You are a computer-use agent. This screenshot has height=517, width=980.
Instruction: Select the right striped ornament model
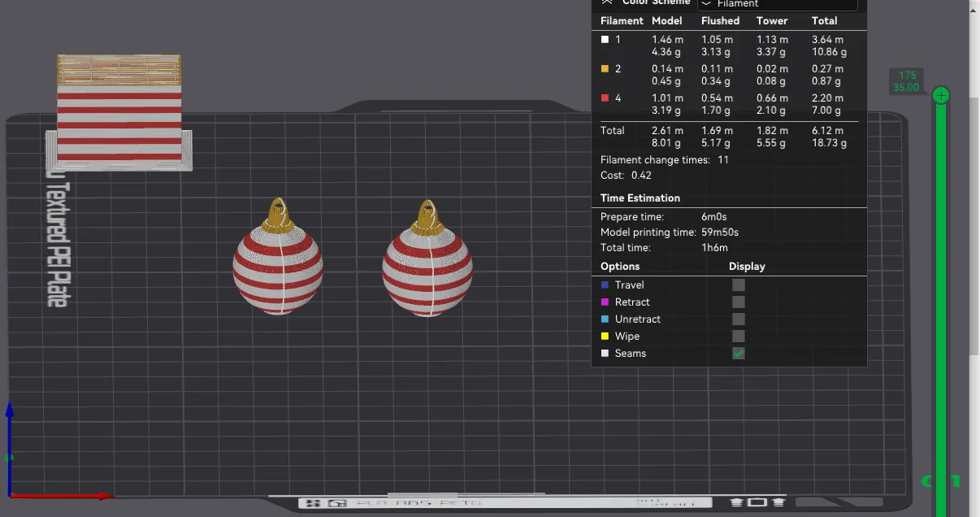coord(427,258)
